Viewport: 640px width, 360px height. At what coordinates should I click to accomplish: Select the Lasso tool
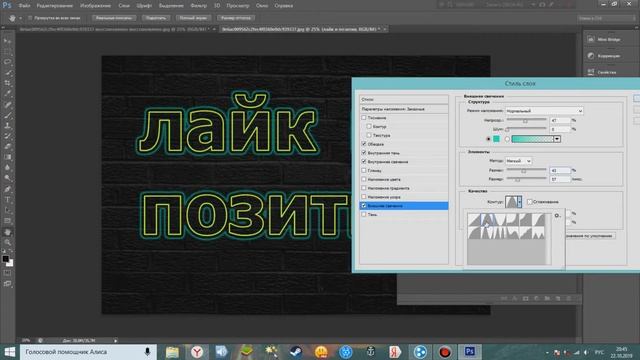[7, 62]
